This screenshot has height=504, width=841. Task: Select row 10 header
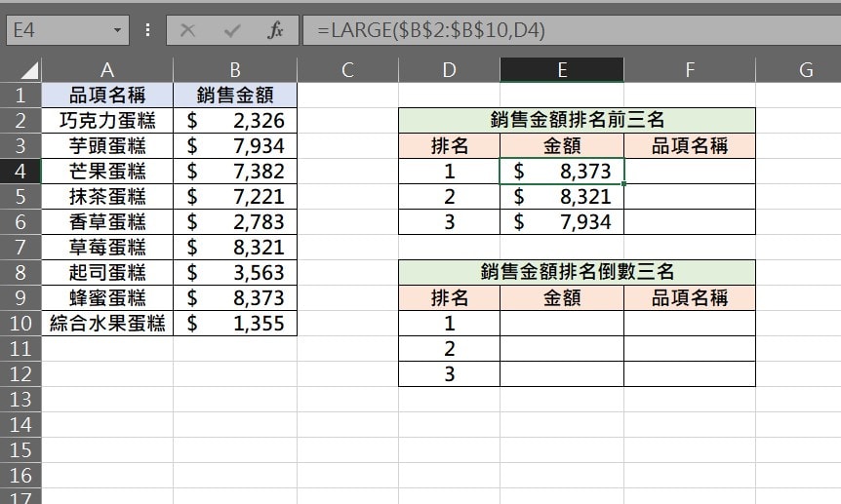tap(20, 324)
